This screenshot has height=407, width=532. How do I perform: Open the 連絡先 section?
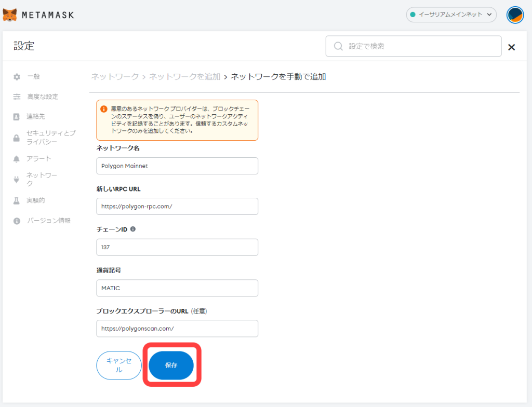[36, 116]
